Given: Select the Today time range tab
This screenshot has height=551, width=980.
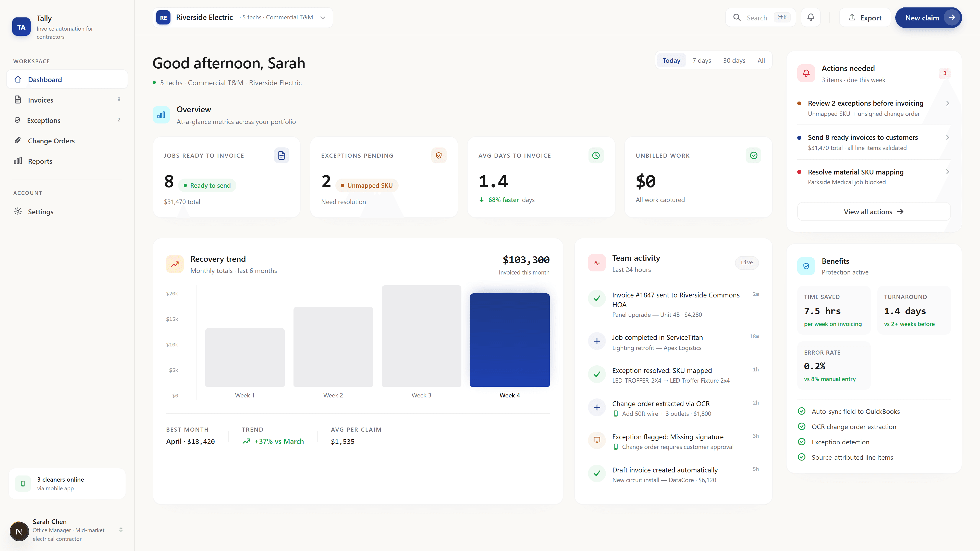Looking at the screenshot, I should tap(671, 60).
